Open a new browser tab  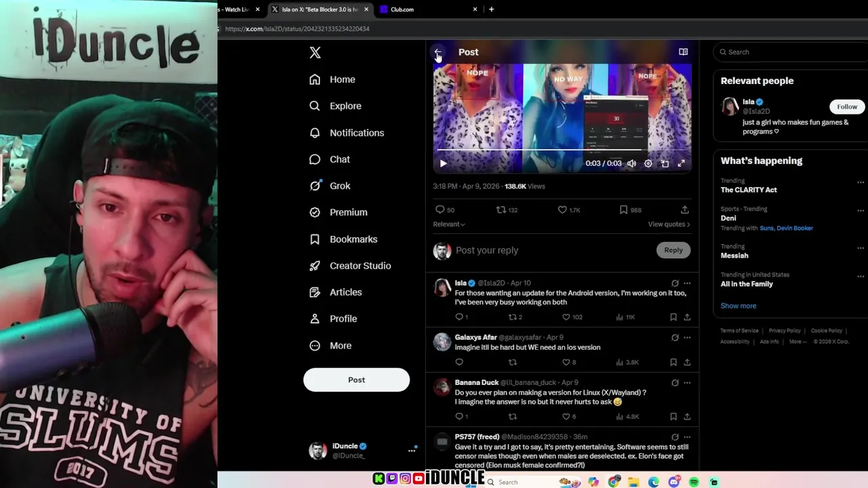(x=491, y=9)
